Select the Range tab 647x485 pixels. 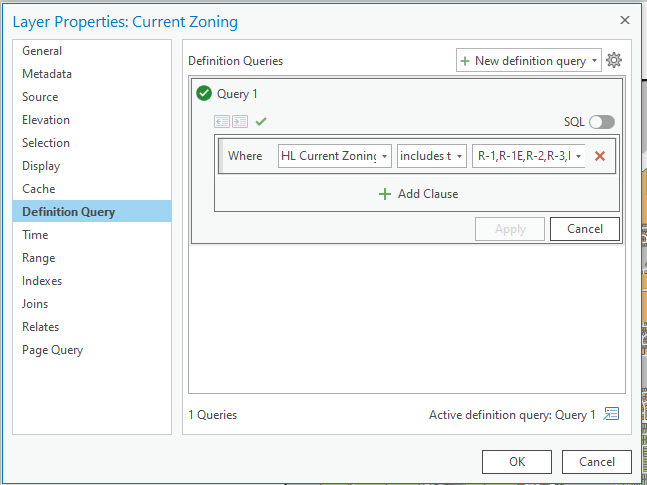point(92,258)
